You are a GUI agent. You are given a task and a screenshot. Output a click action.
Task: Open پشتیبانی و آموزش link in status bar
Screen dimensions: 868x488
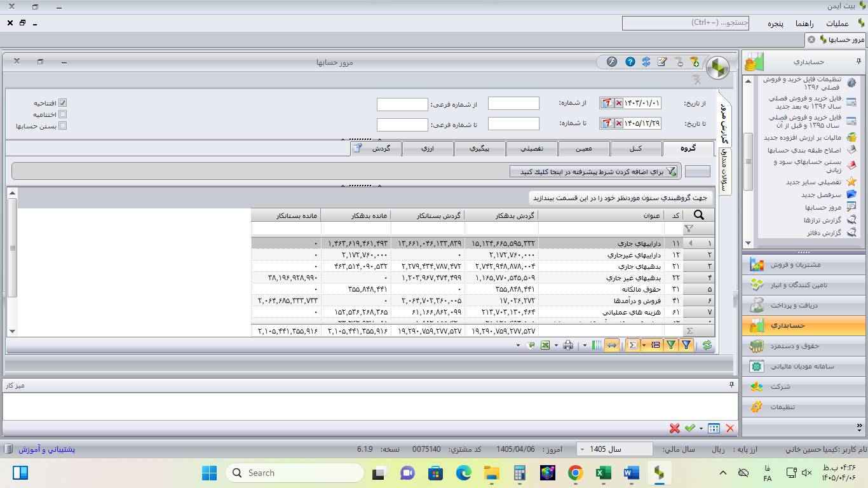click(46, 449)
